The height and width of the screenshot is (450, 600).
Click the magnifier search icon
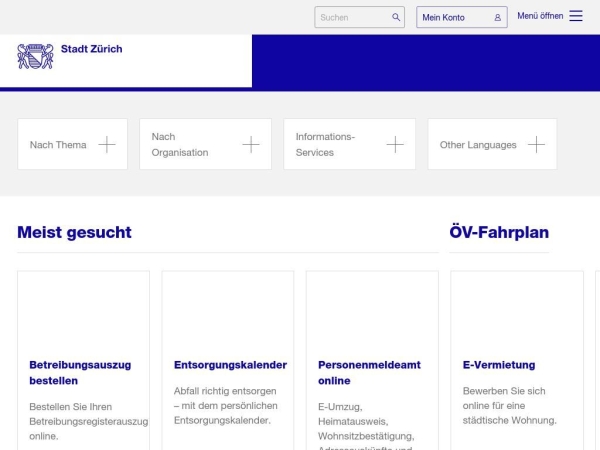[396, 17]
